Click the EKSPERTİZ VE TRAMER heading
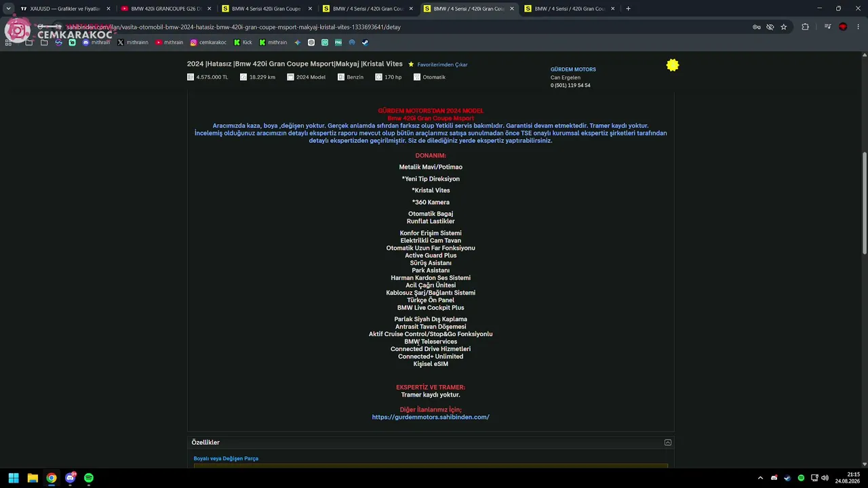The image size is (868, 488). pos(431,388)
